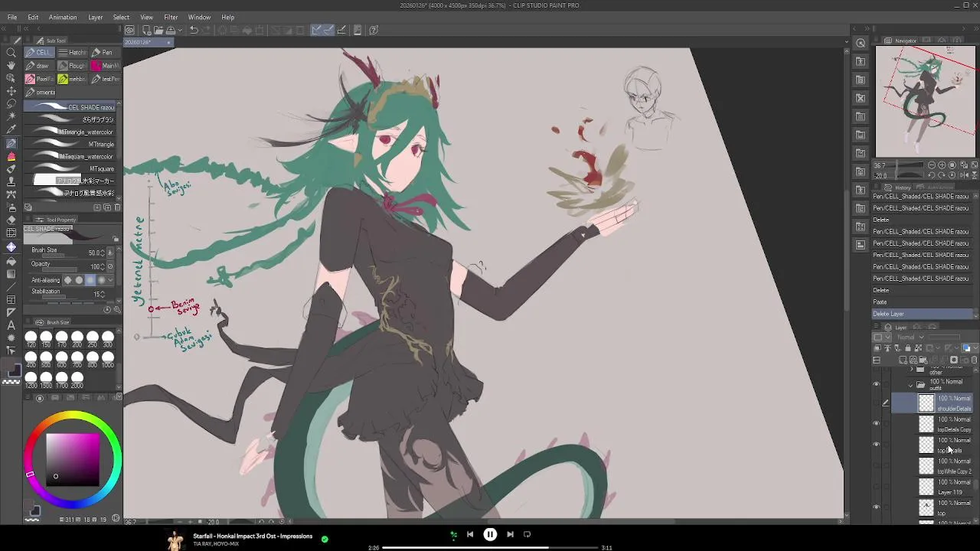The width and height of the screenshot is (980, 551).
Task: Select the Rough sub tool group
Action: [x=73, y=65]
